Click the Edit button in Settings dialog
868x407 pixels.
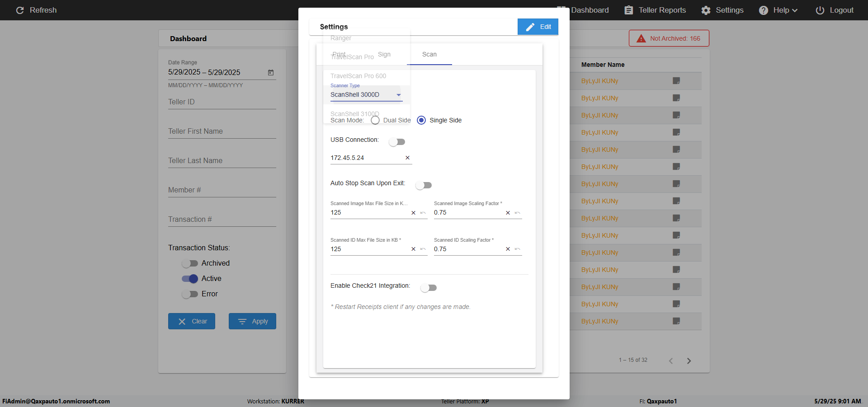(538, 27)
